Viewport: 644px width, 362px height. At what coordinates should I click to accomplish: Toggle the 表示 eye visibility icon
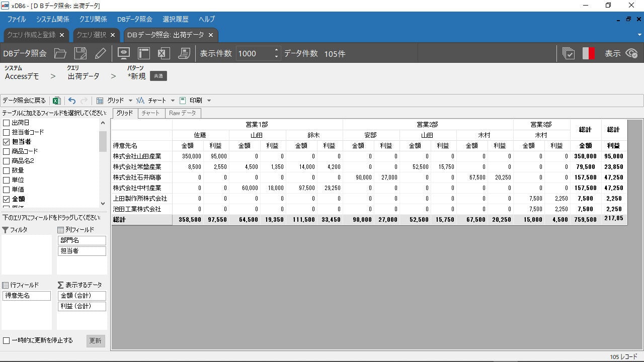pyautogui.click(x=631, y=53)
